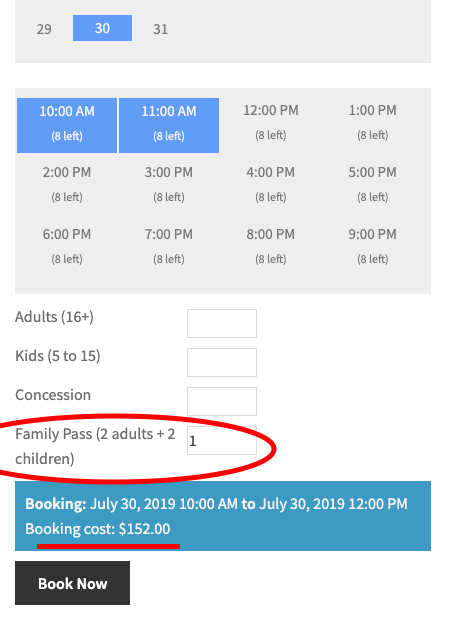
Task: Choose the 2:00 PM time slot
Action: click(x=67, y=185)
